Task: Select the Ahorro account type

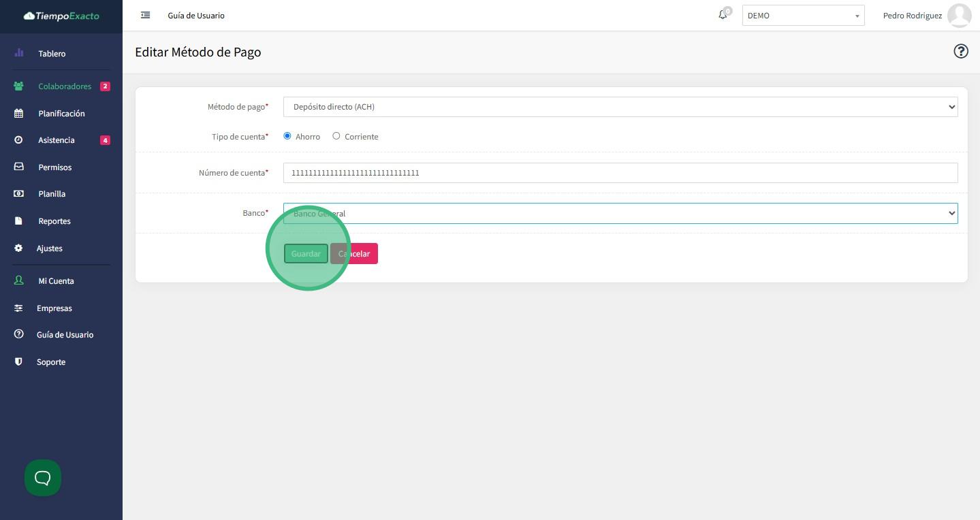Action: 287,136
